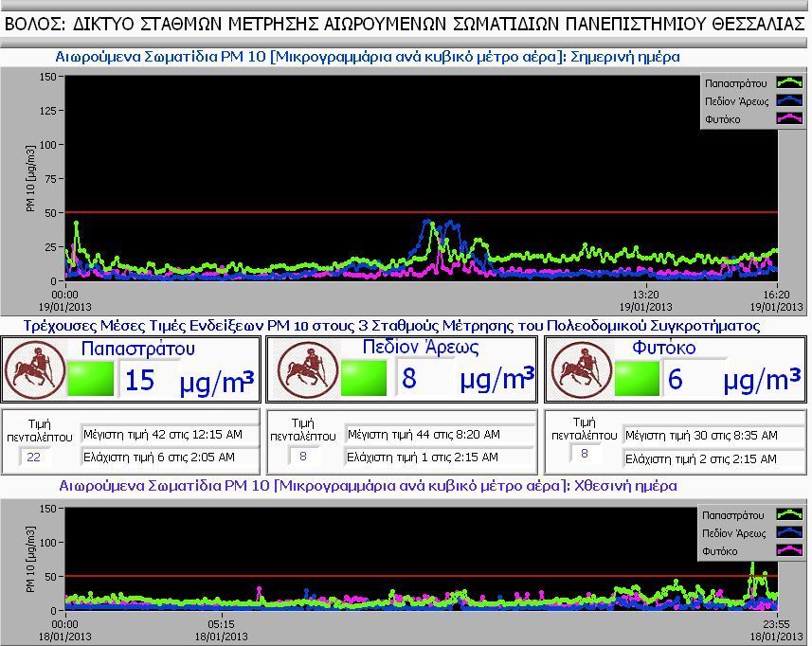Click the 'Τιμή πενταλέπτου' label under Φυτόκο
Viewport: 812px width, 646px height.
pyautogui.click(x=585, y=428)
